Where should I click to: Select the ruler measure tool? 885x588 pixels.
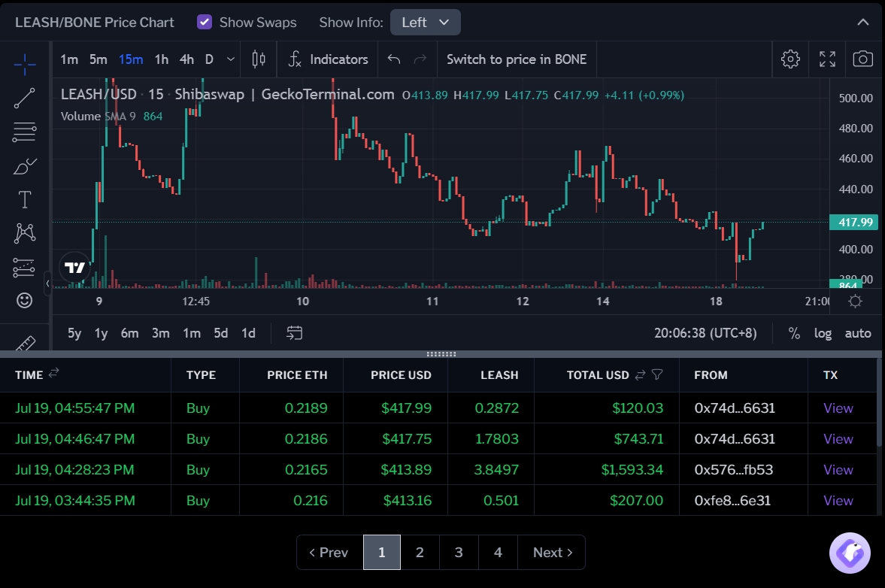25,342
